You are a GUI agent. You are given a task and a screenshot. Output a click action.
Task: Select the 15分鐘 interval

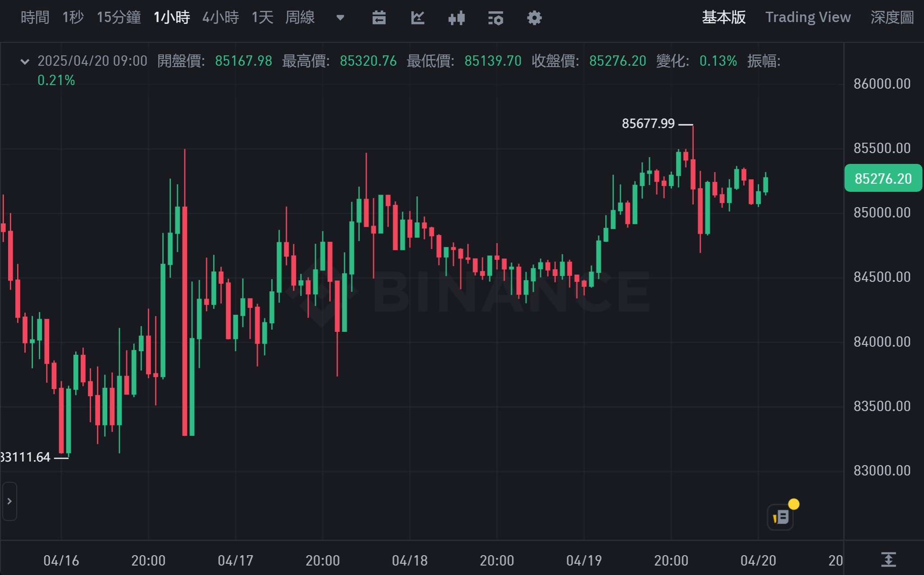118,18
